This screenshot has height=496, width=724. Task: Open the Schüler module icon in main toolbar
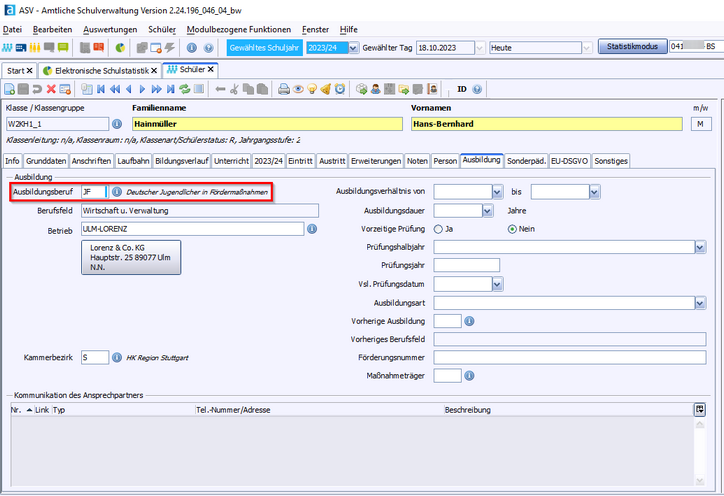tap(7, 48)
